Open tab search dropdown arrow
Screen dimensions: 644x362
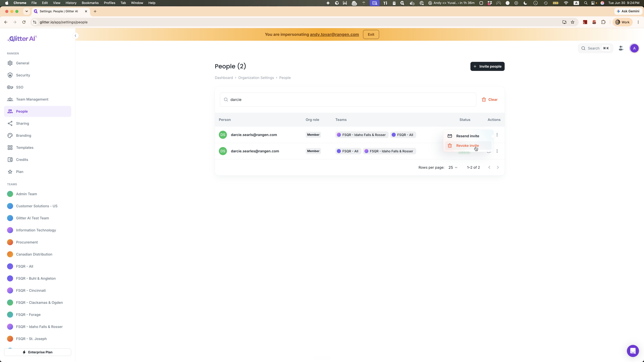(x=27, y=11)
